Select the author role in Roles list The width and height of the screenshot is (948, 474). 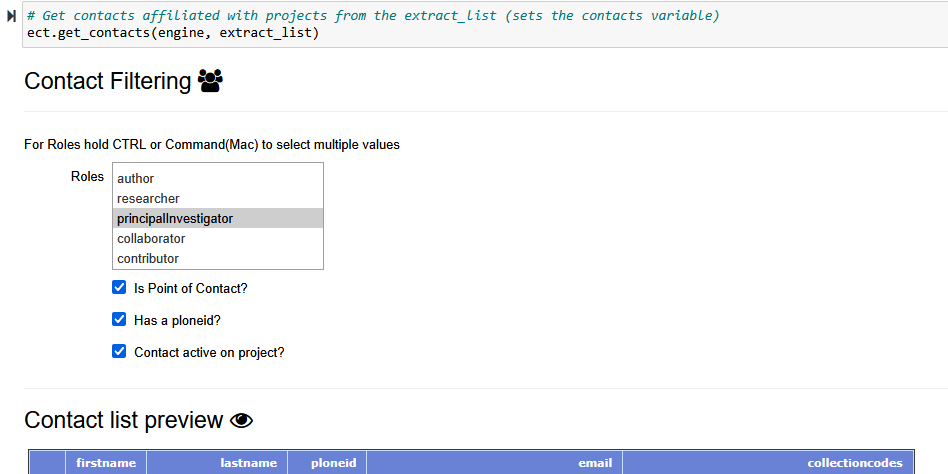[136, 179]
